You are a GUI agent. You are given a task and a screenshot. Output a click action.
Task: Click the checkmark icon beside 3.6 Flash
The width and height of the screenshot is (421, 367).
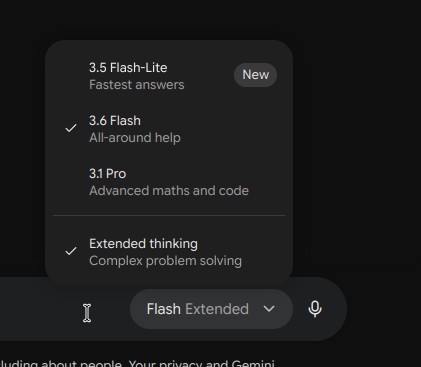(71, 128)
